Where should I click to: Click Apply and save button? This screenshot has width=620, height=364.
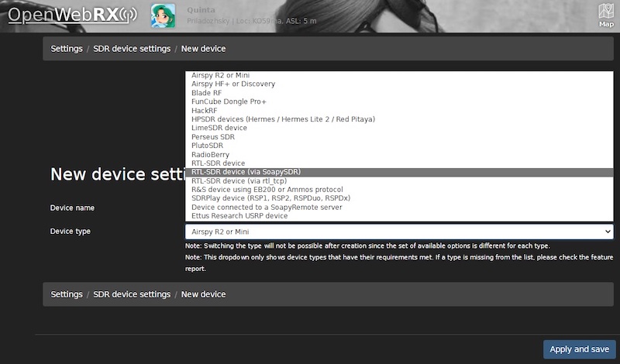point(579,349)
